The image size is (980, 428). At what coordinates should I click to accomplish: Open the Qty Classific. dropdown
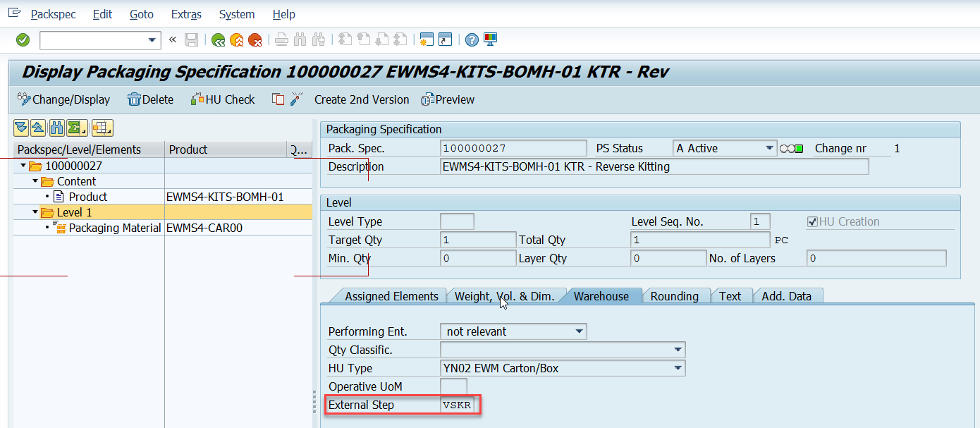point(678,350)
